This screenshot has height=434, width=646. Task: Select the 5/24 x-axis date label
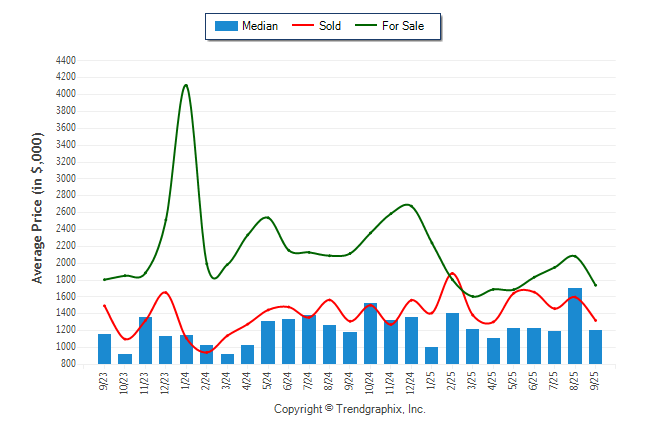click(268, 381)
